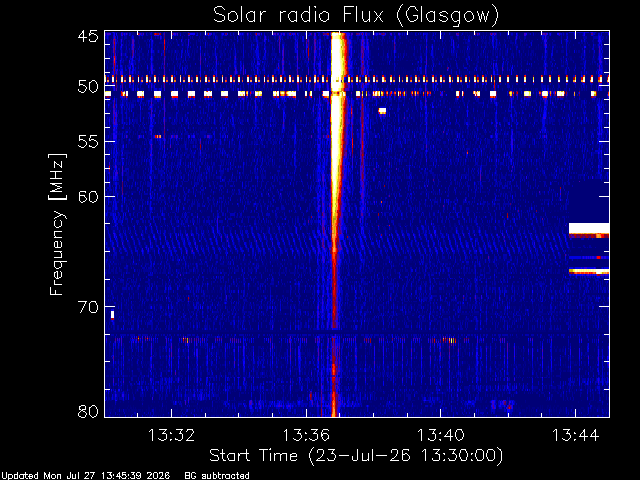The image size is (640, 480).
Task: Click the 13:40 time axis label
Action: coord(440,435)
